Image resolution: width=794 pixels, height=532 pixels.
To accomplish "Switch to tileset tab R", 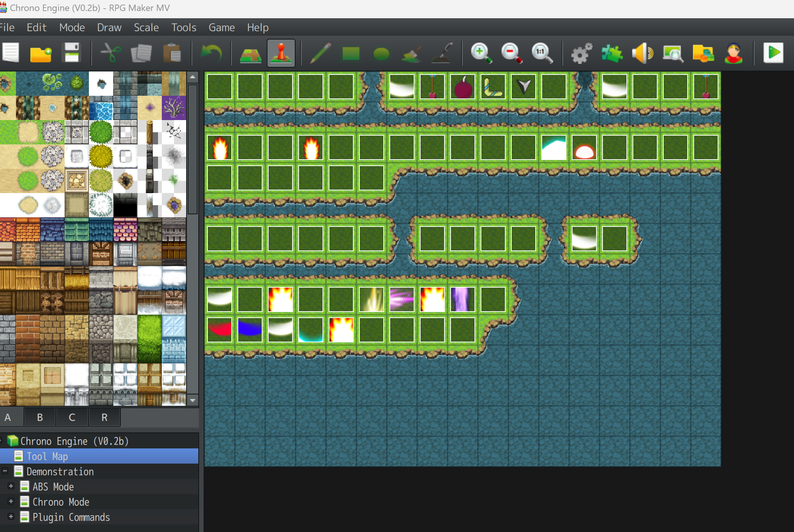I will 104,417.
